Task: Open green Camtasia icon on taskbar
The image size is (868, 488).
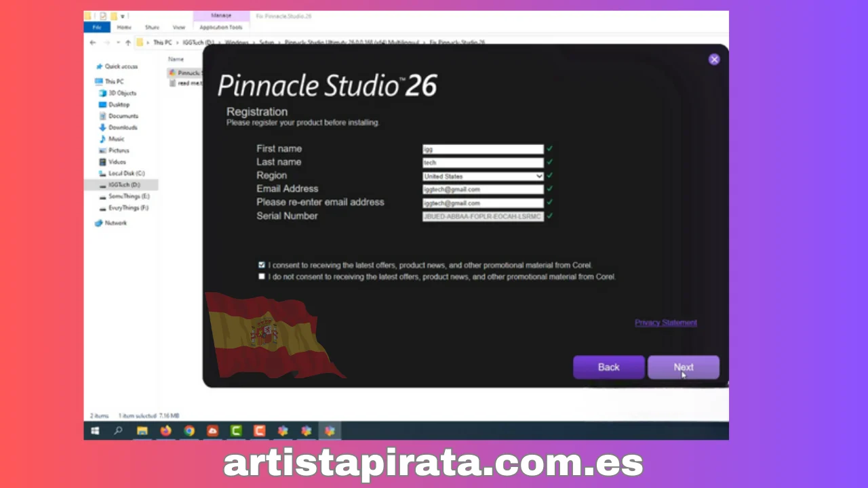Action: 236,430
